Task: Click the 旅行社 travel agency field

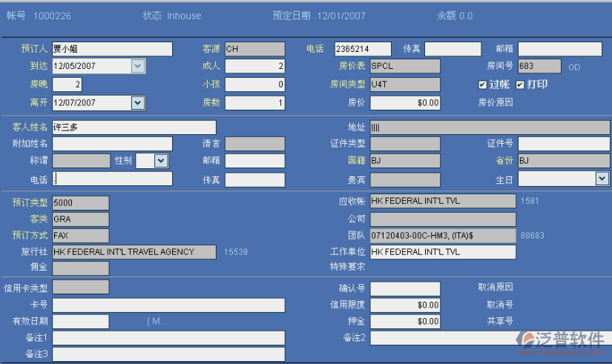Action: pos(134,252)
